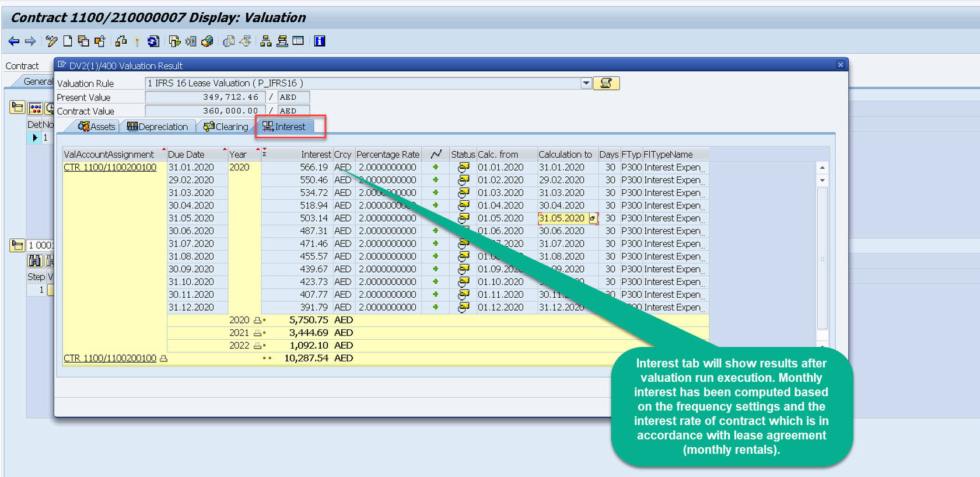980x477 pixels.
Task: Click the Percentage Rate column header
Action: tap(388, 155)
